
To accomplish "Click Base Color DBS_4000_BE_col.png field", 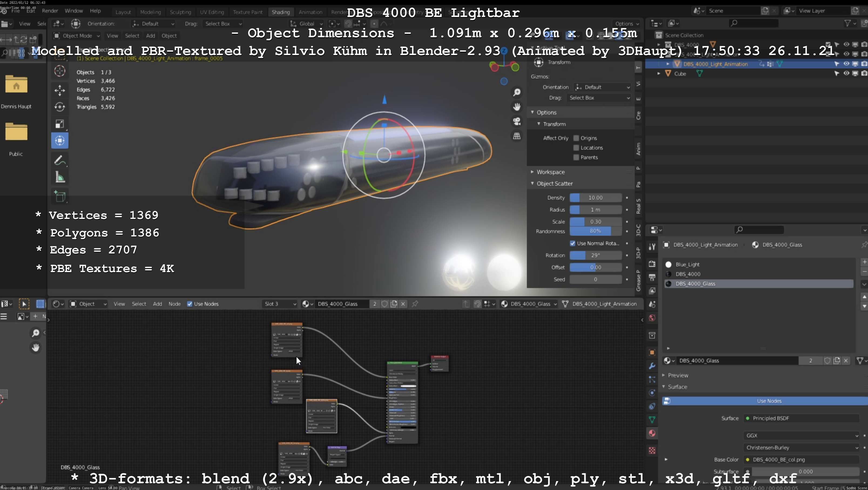I will coord(801,460).
